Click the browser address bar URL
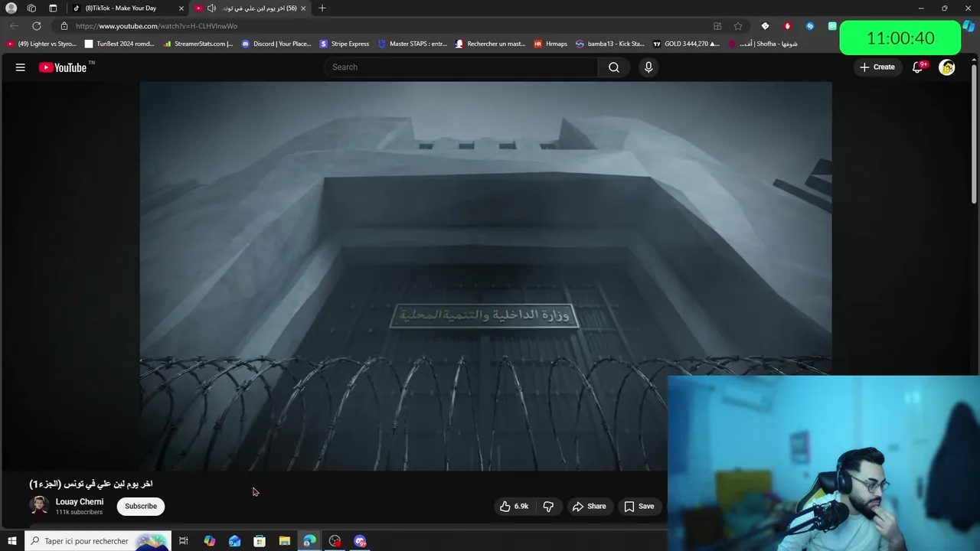The width and height of the screenshot is (980, 551). point(156,26)
